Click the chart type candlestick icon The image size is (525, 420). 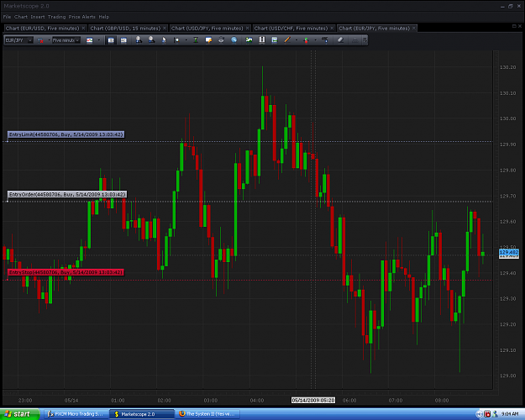pyautogui.click(x=89, y=40)
